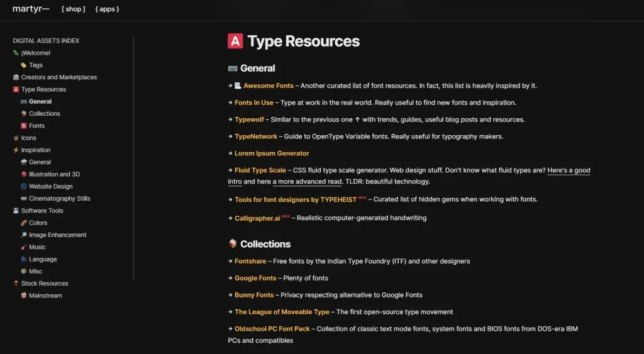Click the DIGITAL ASSETS INDEX sidebar title

[x=46, y=41]
